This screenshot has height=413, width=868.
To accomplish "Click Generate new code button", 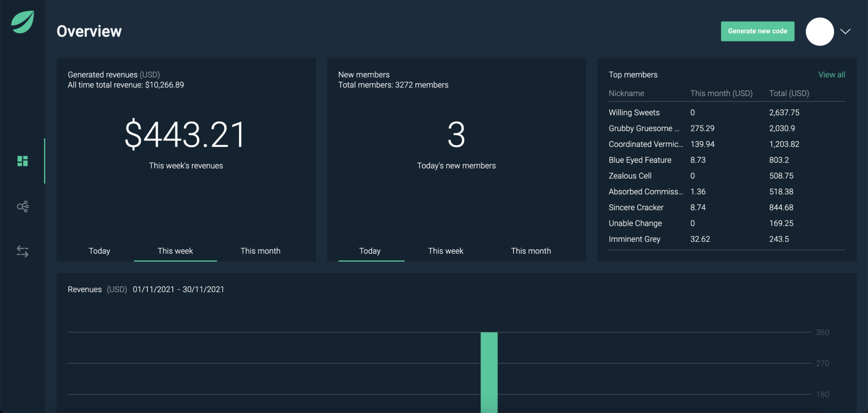I will pos(757,31).
